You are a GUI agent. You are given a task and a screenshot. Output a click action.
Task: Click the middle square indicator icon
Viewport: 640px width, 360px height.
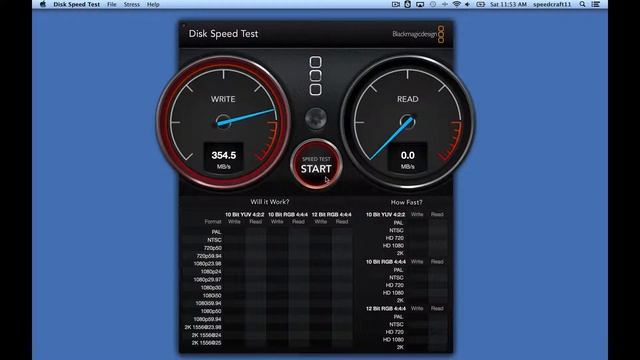click(x=316, y=76)
